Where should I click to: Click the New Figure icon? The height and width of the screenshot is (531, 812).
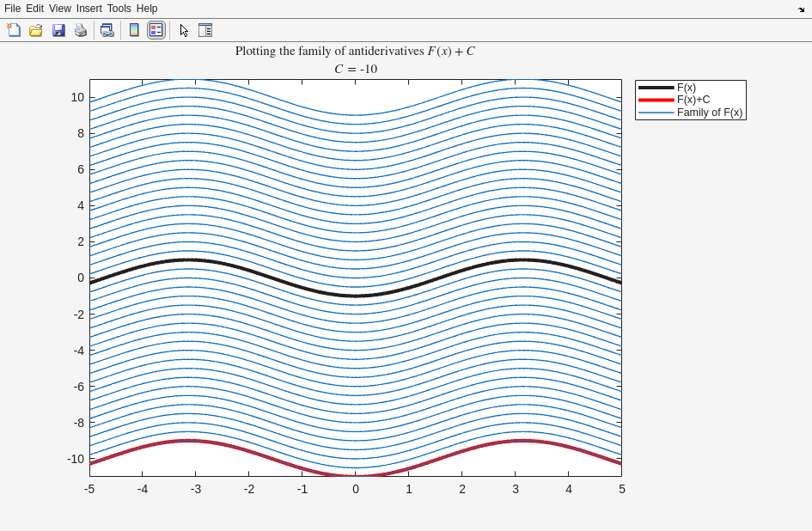pos(14,30)
